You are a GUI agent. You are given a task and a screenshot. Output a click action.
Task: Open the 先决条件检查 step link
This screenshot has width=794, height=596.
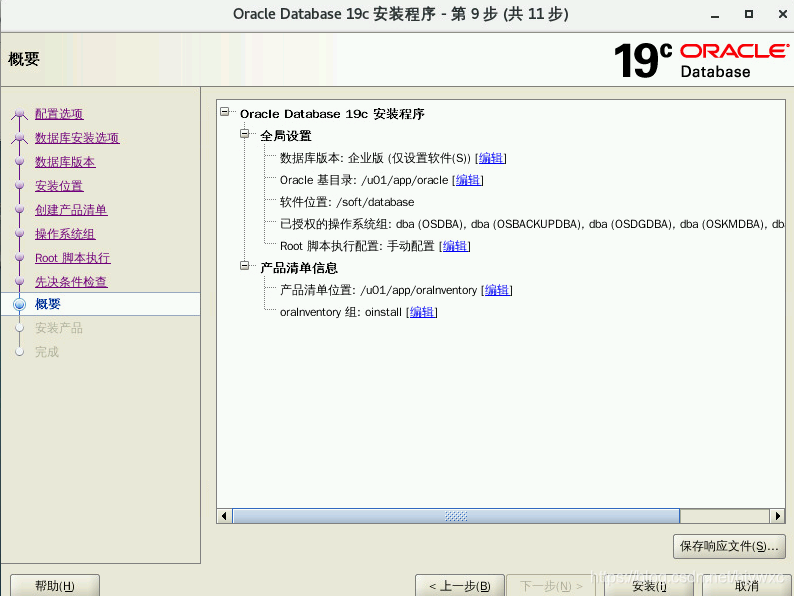coord(71,282)
